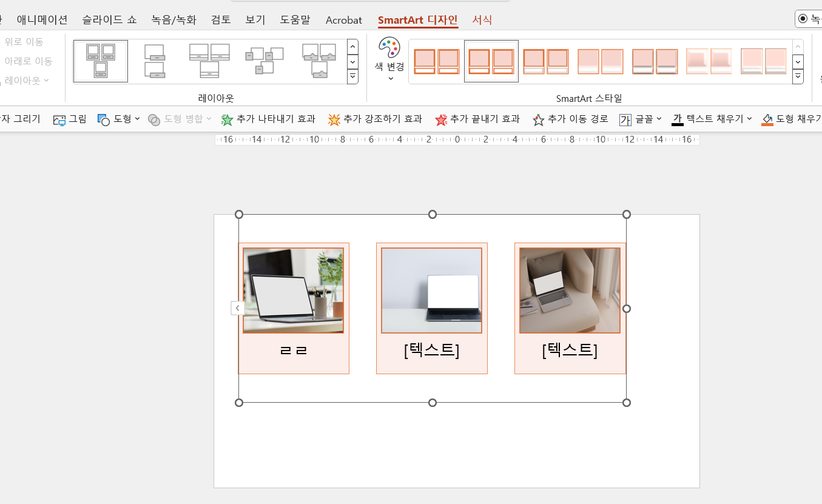Expand the SmartArt 스타일 gallery
Screen dimensions: 822x504
coord(798,76)
